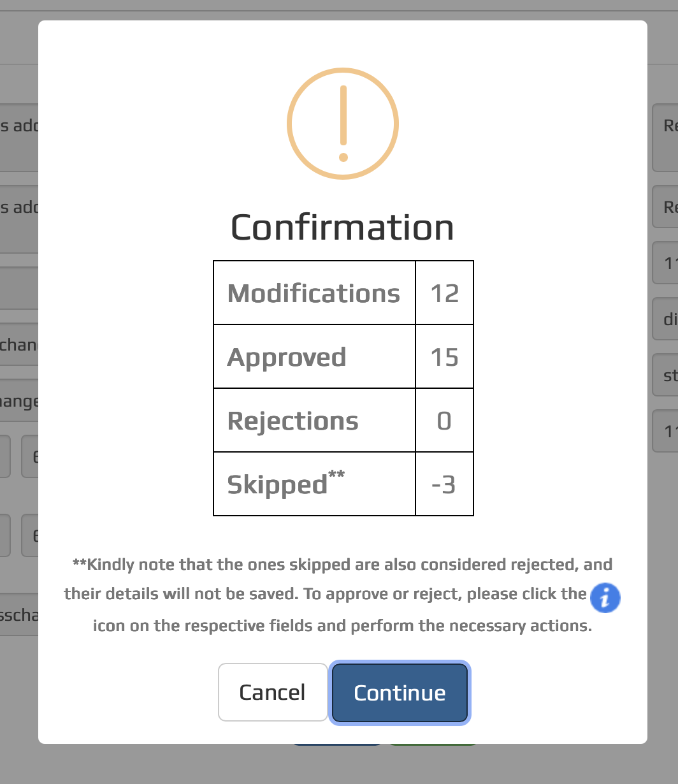The height and width of the screenshot is (784, 678).
Task: Click the background field starting with "st"
Action: click(x=666, y=375)
